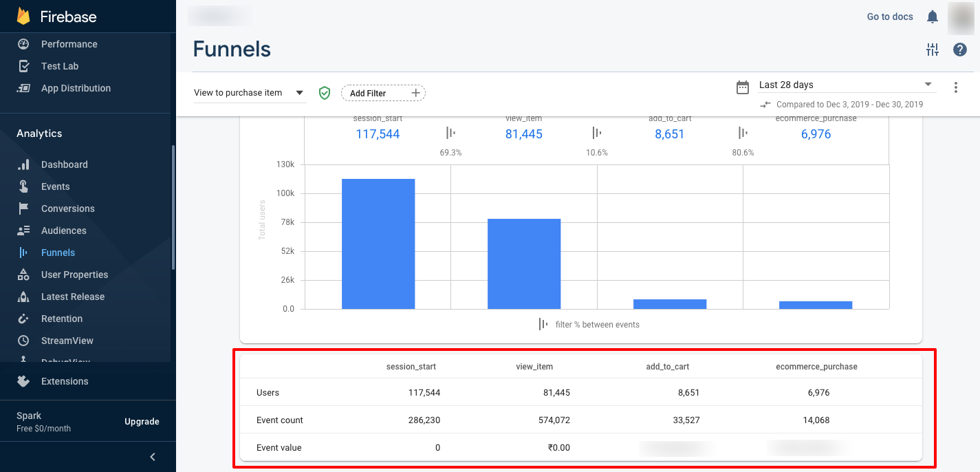
Task: Open the View to purchase item dropdown
Action: coord(249,93)
